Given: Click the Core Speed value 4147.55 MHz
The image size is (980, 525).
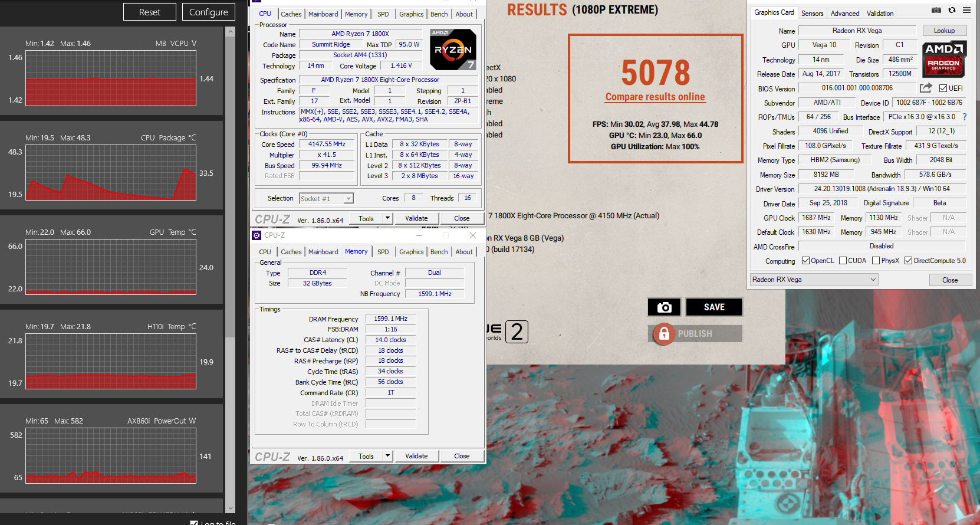Looking at the screenshot, I should pyautogui.click(x=327, y=144).
